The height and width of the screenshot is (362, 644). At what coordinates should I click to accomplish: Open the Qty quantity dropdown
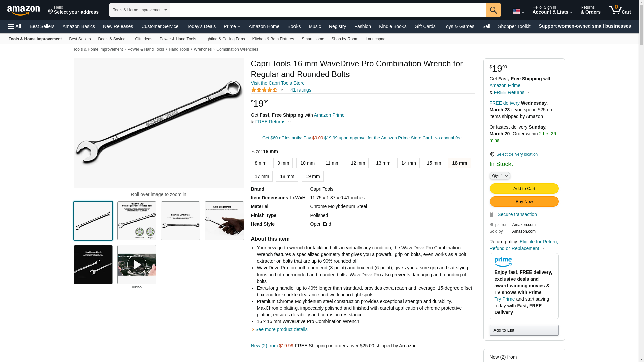tap(500, 176)
